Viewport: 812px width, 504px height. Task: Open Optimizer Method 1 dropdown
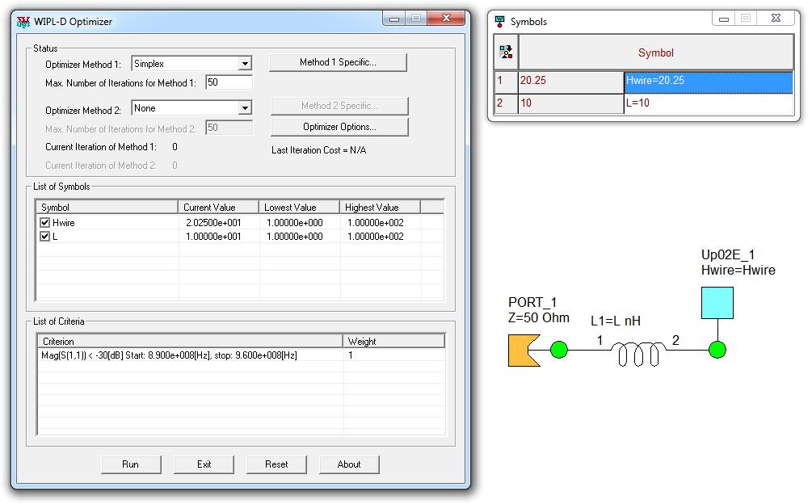coord(245,64)
